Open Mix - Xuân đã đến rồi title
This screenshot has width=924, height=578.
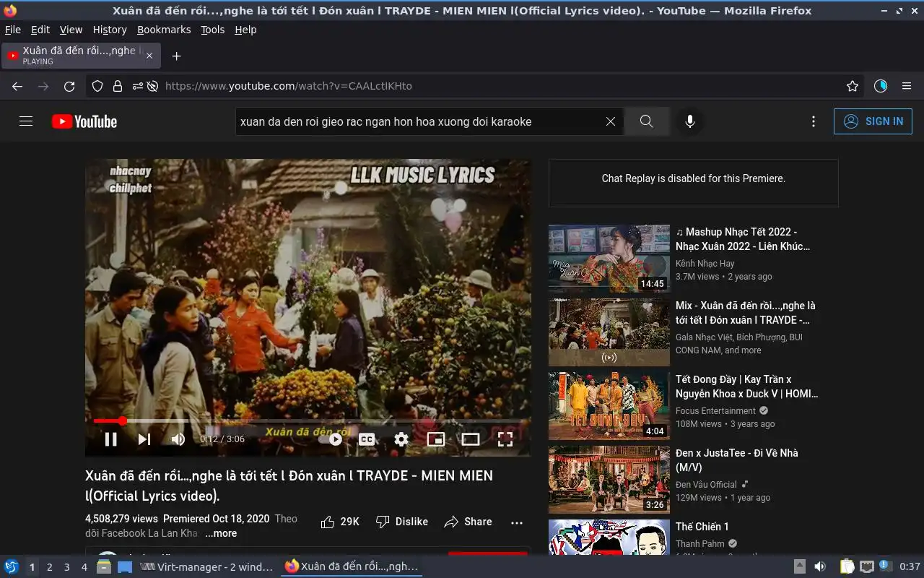[x=746, y=313]
